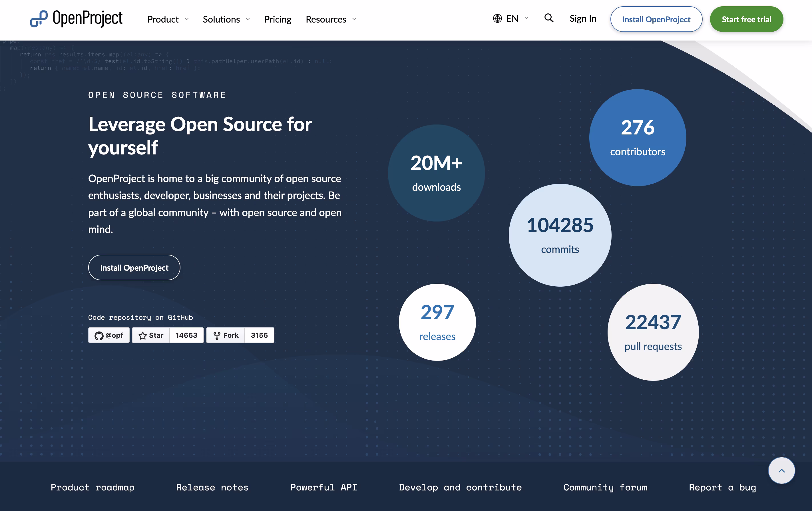Click Install OpenProject below the hero text
812x511 pixels.
(134, 268)
